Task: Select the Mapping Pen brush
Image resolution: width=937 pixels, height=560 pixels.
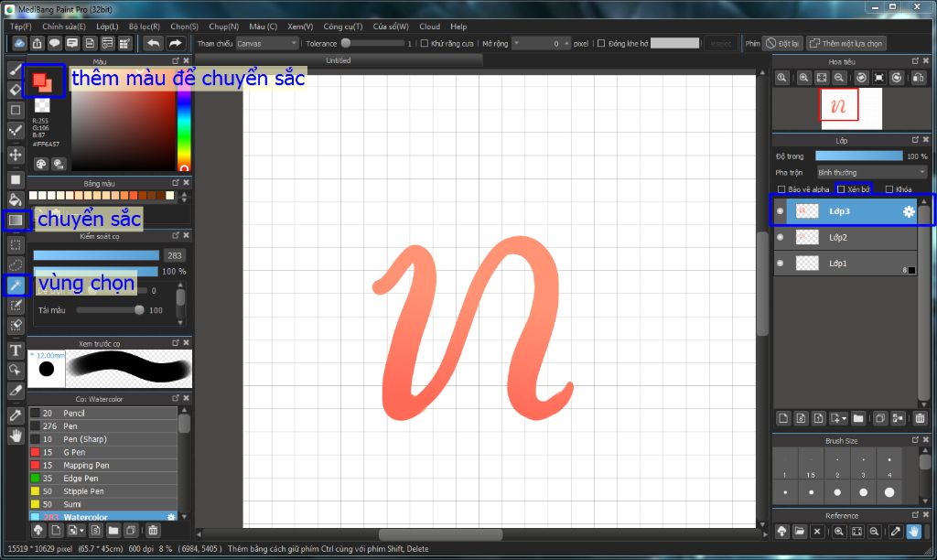Action: point(102,465)
